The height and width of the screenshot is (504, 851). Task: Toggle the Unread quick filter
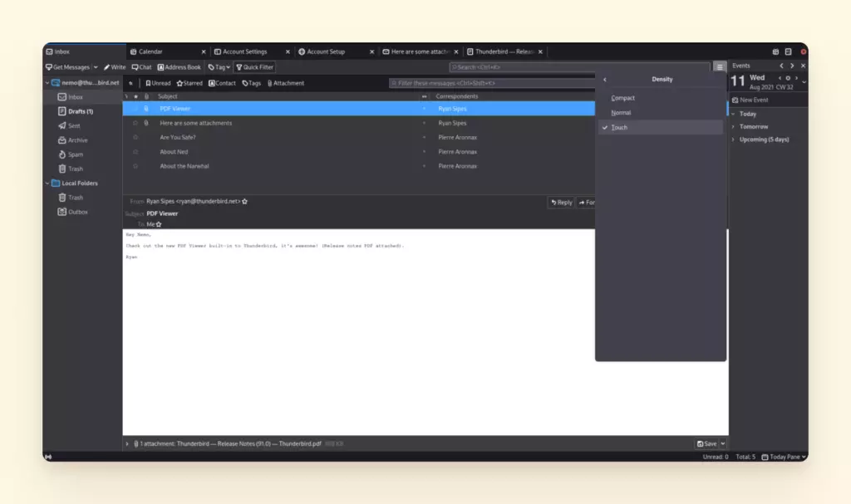[x=158, y=83]
